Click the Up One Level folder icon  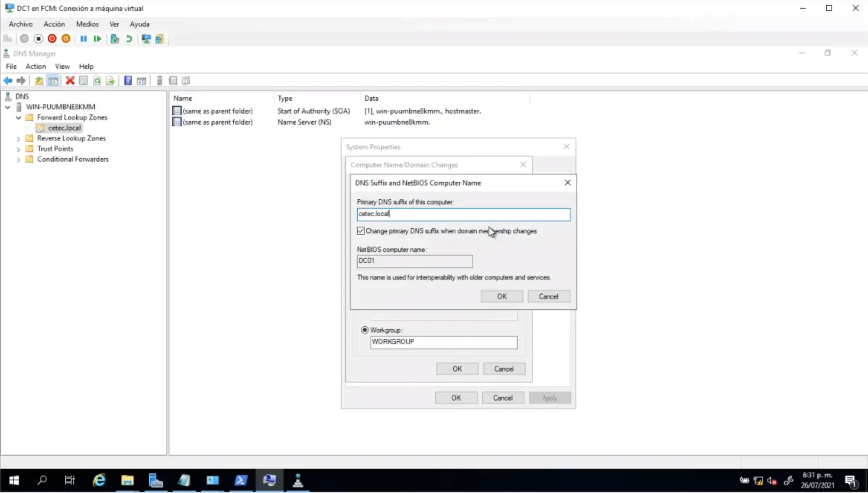click(39, 80)
